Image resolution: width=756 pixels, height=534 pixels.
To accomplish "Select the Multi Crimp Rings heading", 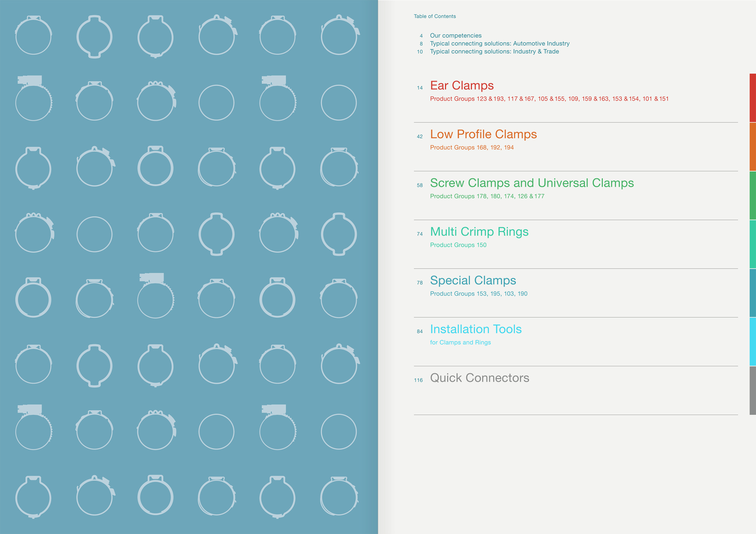I will [x=479, y=232].
